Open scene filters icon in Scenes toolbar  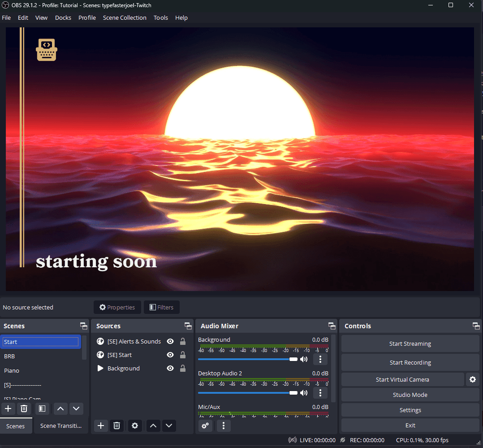coord(42,409)
